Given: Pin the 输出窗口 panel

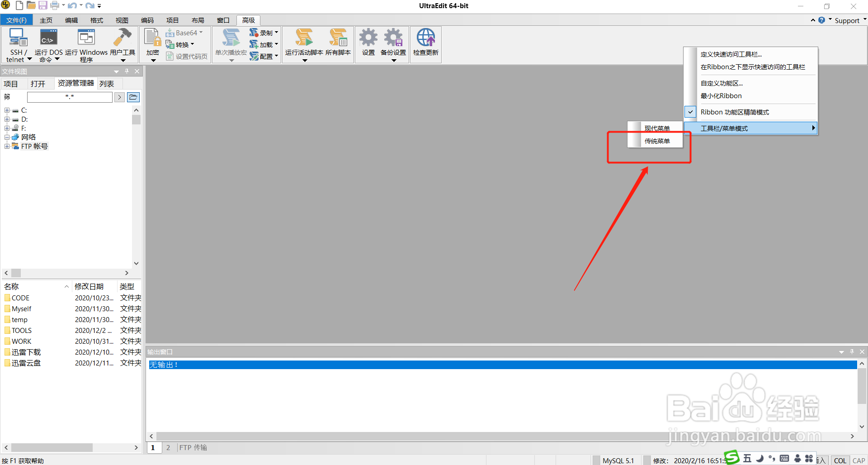Looking at the screenshot, I should (x=852, y=351).
